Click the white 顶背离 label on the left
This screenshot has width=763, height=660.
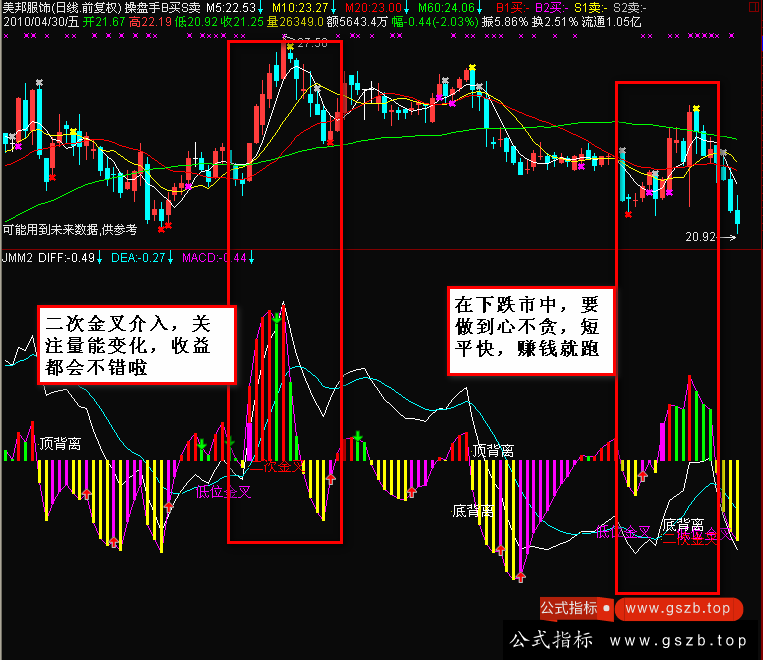pos(62,443)
